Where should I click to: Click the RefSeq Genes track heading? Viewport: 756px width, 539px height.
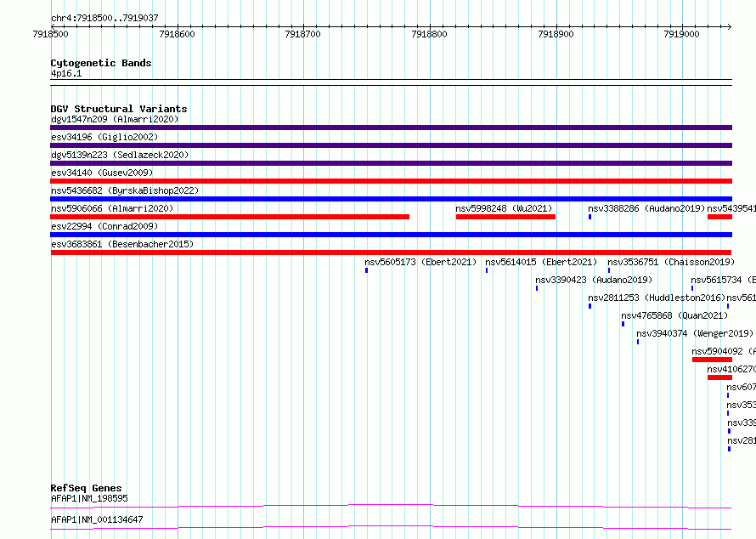click(x=87, y=488)
